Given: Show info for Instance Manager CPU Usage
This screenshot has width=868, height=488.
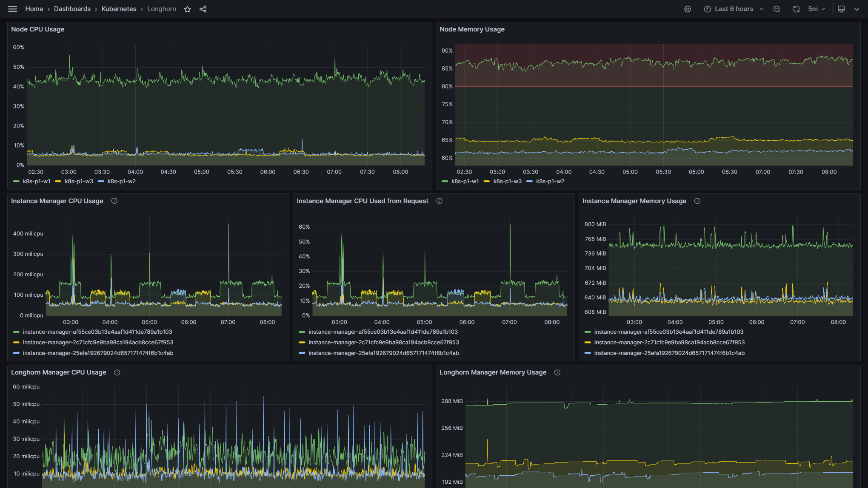Looking at the screenshot, I should point(114,201).
